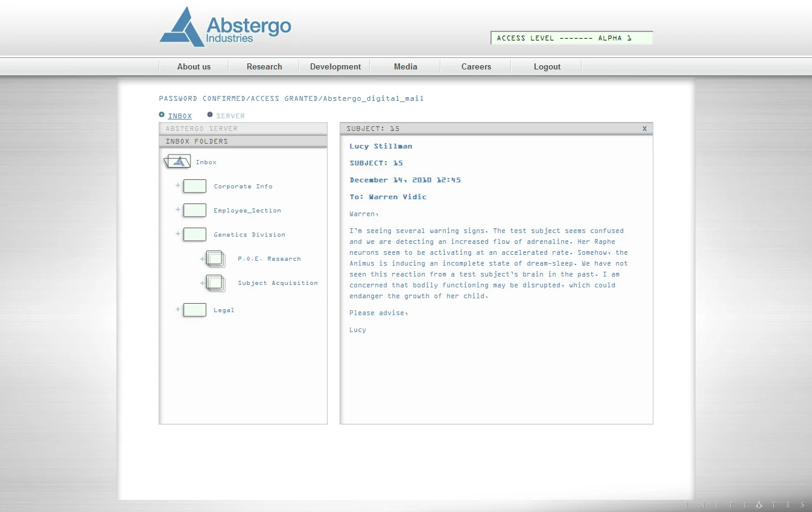Click the 'SUBJECT: 15' line in email body
Image resolution: width=812 pixels, height=512 pixels.
tap(376, 163)
